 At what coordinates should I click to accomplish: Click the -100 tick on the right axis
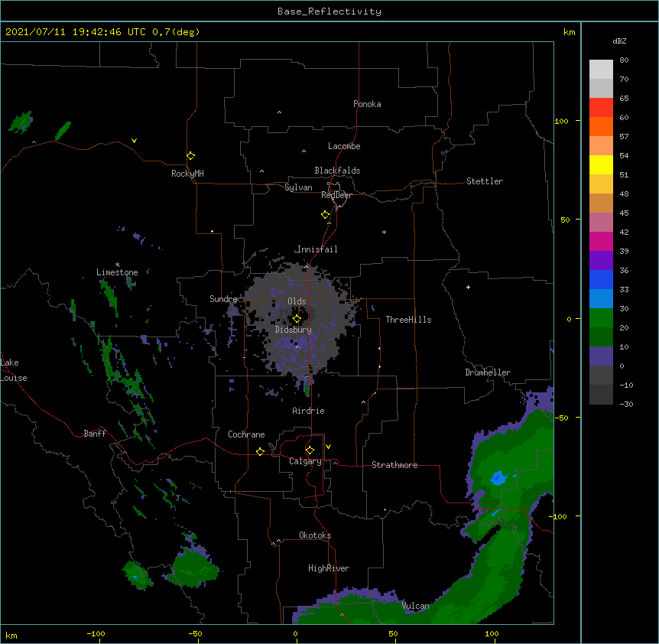coord(558,516)
